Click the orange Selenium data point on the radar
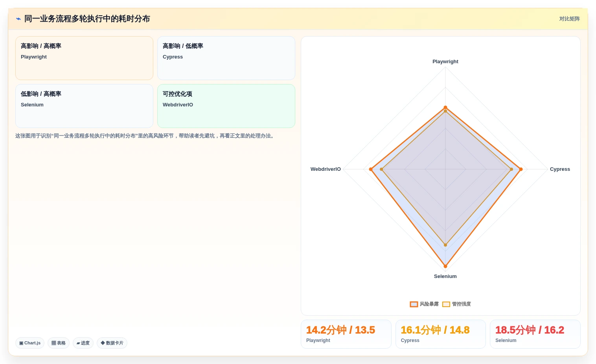This screenshot has width=596, height=364. [445, 266]
